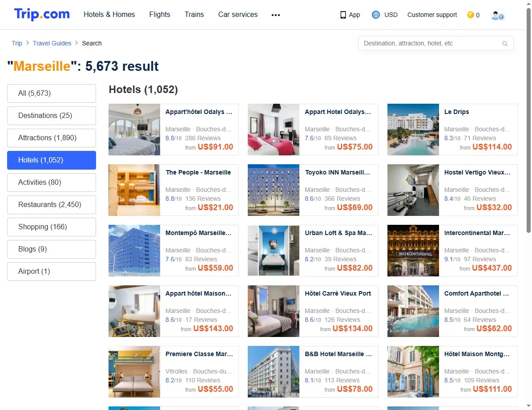
Task: Open Toyoko INN Marseille photo
Action: pos(274,190)
